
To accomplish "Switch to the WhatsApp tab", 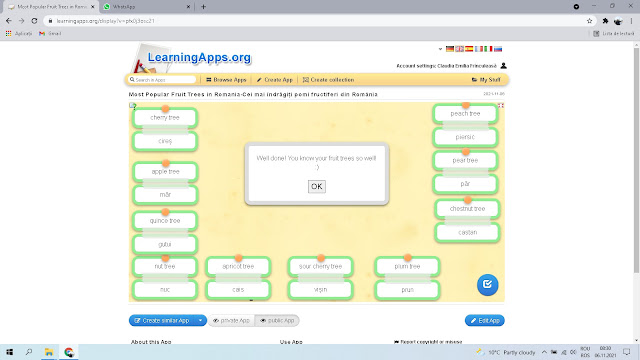I will [x=145, y=7].
